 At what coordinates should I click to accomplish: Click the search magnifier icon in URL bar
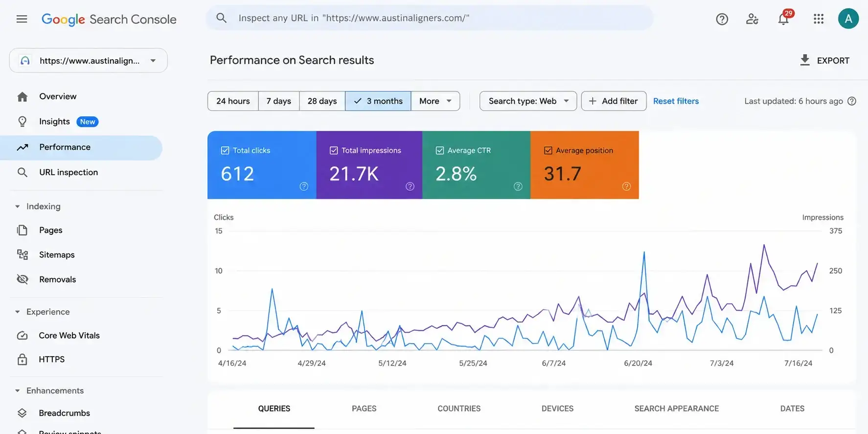(x=222, y=18)
